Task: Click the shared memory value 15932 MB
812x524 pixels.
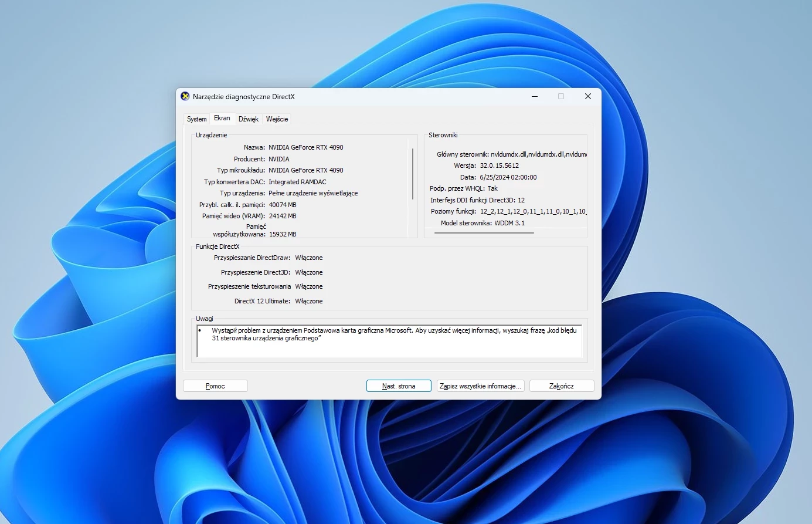Action: [283, 234]
